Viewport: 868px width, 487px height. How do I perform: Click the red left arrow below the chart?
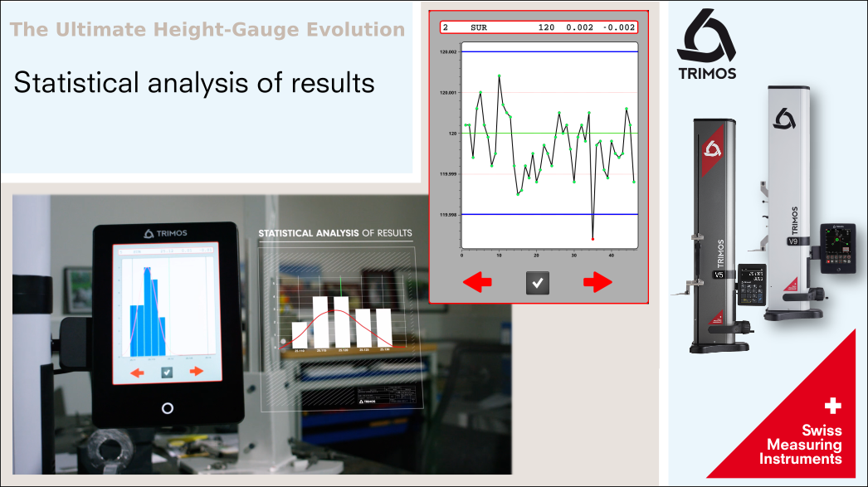[x=477, y=283]
